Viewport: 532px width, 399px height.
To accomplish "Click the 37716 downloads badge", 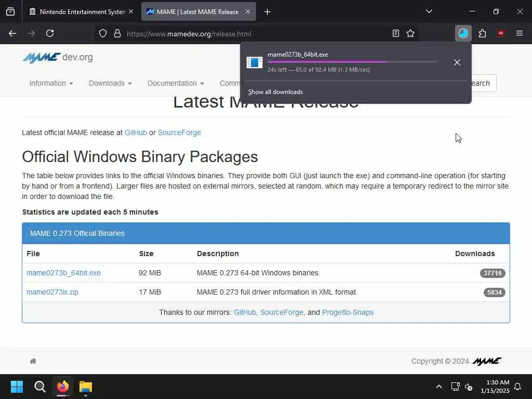I will [493, 273].
